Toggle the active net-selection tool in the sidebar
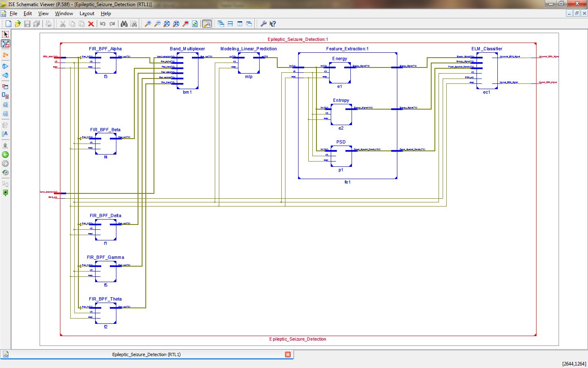 [x=5, y=43]
